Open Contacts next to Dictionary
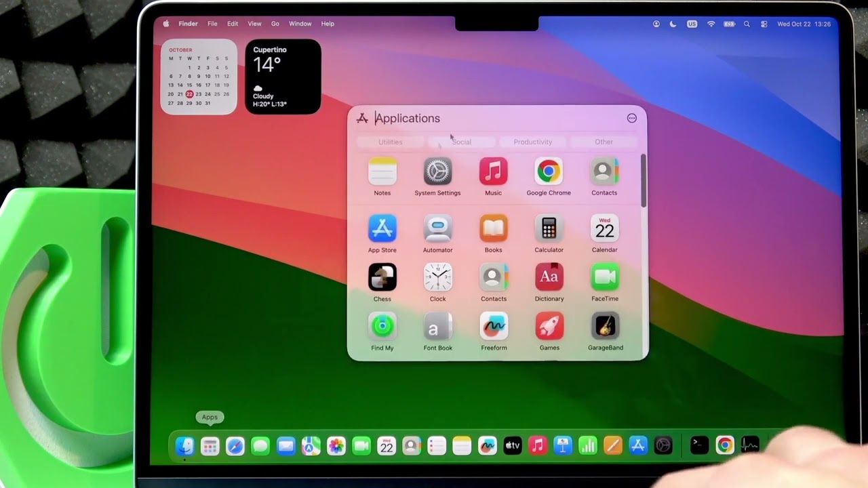Viewport: 868px width, 488px height. coord(494,277)
